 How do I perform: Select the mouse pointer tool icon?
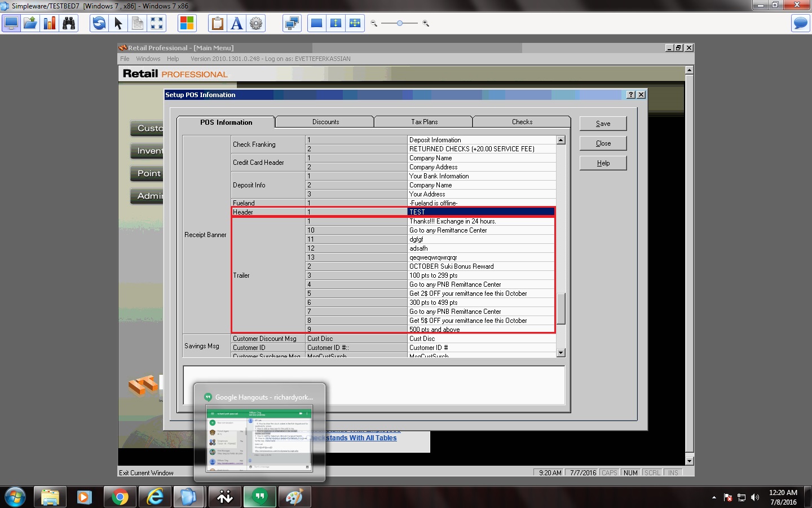[x=118, y=23]
